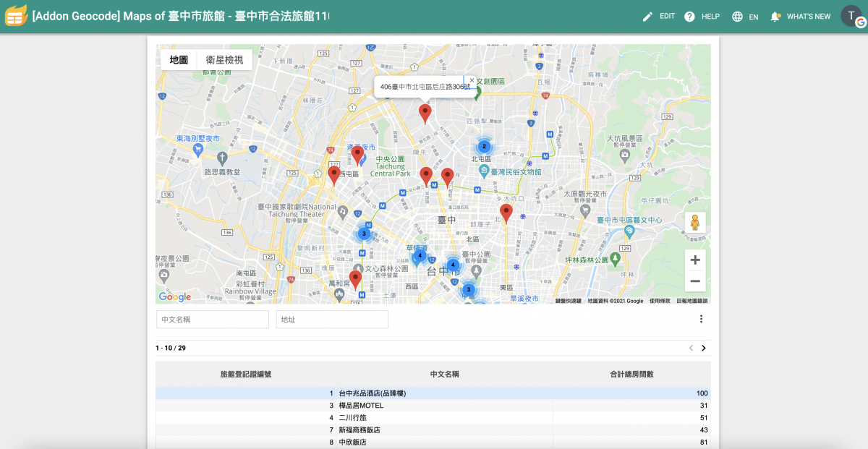The image size is (868, 449).
Task: Click the cluster marker 4 near 臺中公園
Action: click(453, 265)
